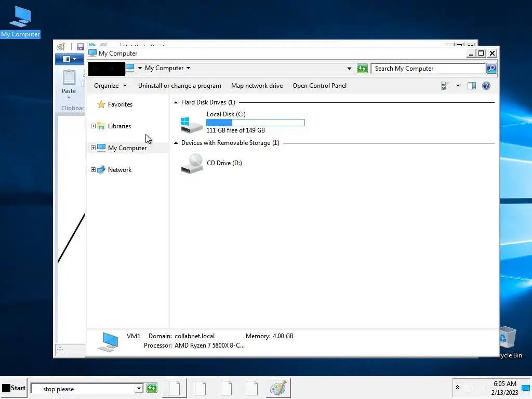The height and width of the screenshot is (399, 532).
Task: Click the Hard Disk Drives (1) heading
Action: point(208,102)
